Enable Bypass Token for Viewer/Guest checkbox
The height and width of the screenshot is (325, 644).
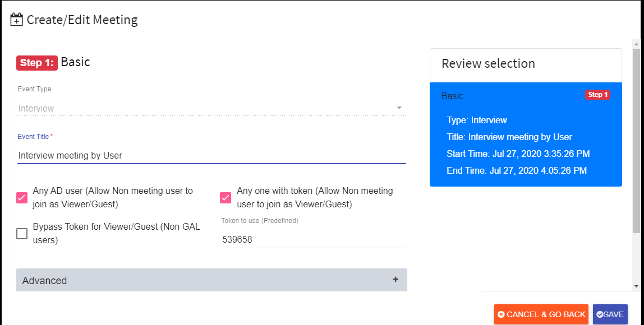(22, 234)
